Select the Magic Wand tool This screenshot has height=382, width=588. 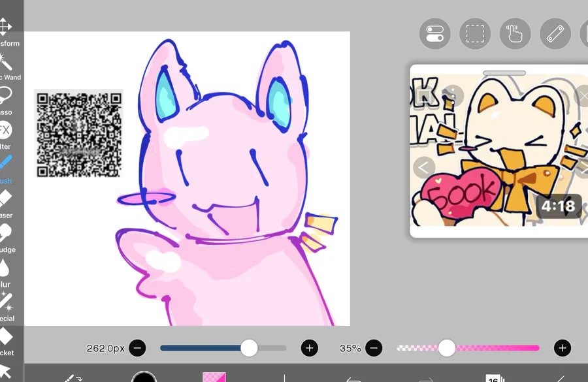pyautogui.click(x=7, y=67)
